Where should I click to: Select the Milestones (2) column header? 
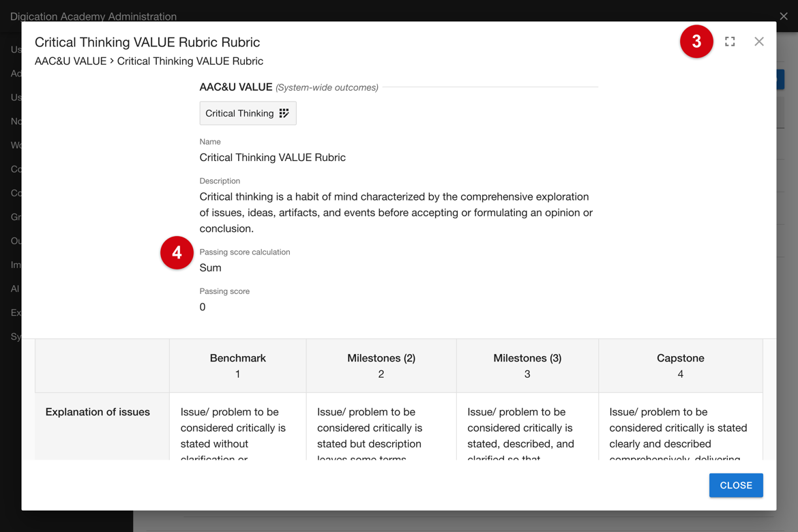click(381, 366)
